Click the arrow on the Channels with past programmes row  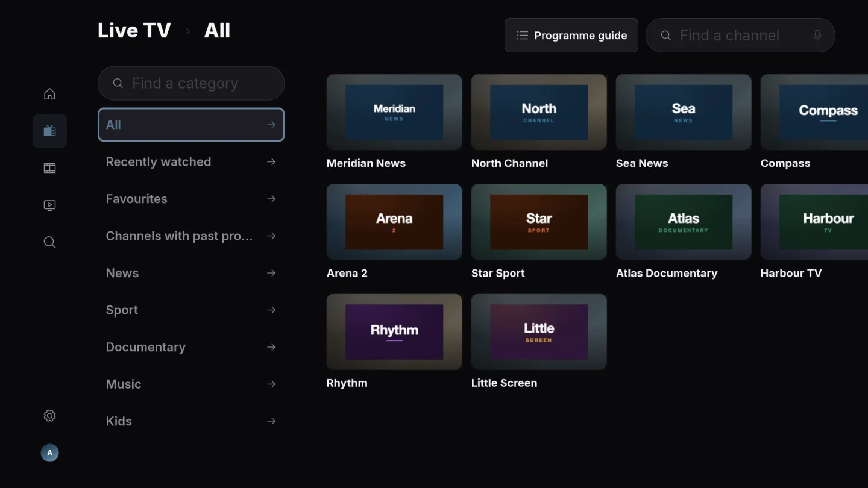pos(271,236)
